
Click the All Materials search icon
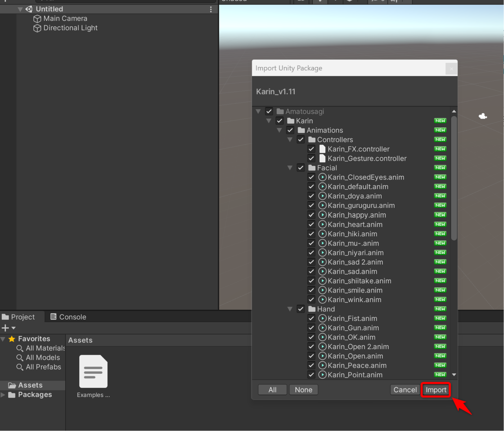[20, 348]
